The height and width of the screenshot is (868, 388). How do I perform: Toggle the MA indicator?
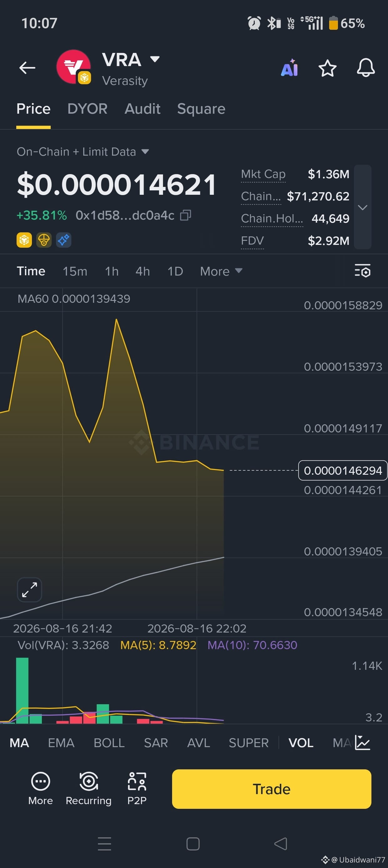pyautogui.click(x=19, y=743)
